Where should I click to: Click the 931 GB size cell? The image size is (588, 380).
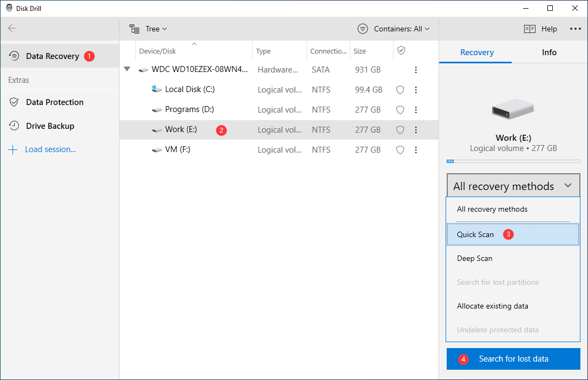368,70
